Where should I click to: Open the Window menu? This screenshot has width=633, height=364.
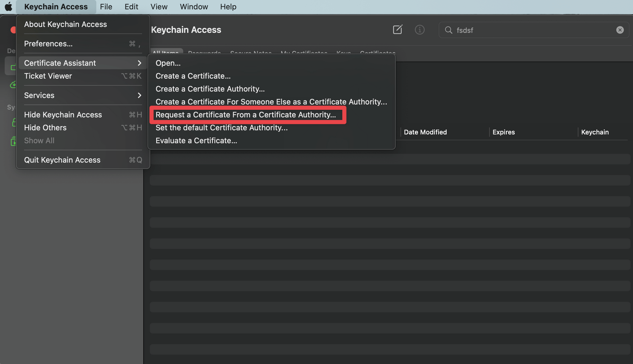193,6
